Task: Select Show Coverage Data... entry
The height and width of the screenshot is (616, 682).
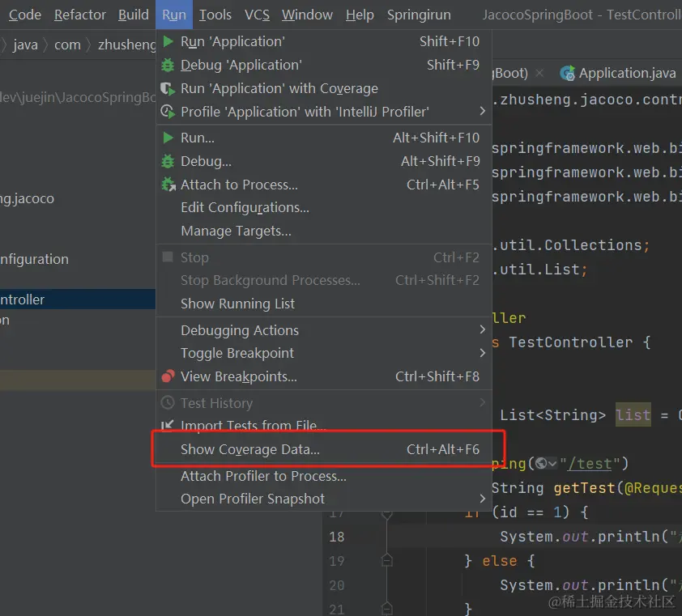Action: pyautogui.click(x=324, y=449)
